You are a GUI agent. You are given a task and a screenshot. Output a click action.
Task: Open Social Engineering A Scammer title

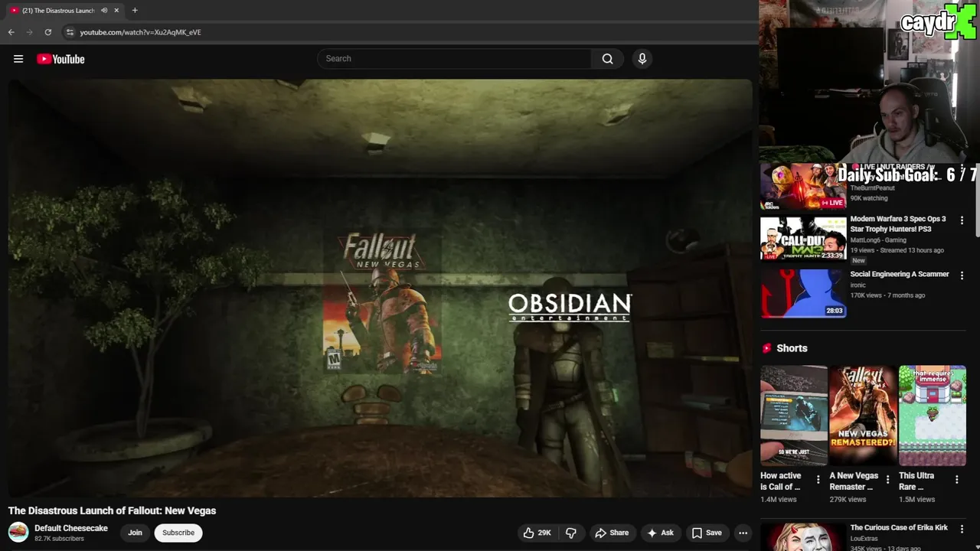click(900, 274)
